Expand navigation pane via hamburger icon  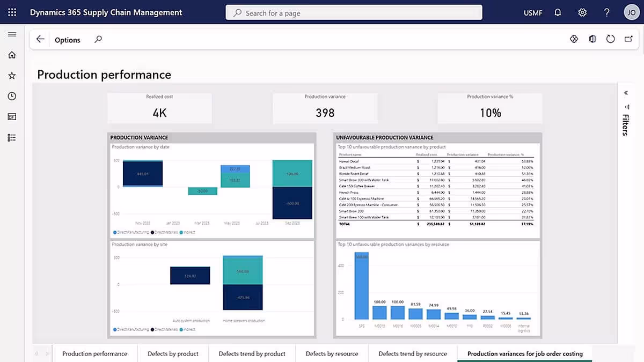click(12, 34)
